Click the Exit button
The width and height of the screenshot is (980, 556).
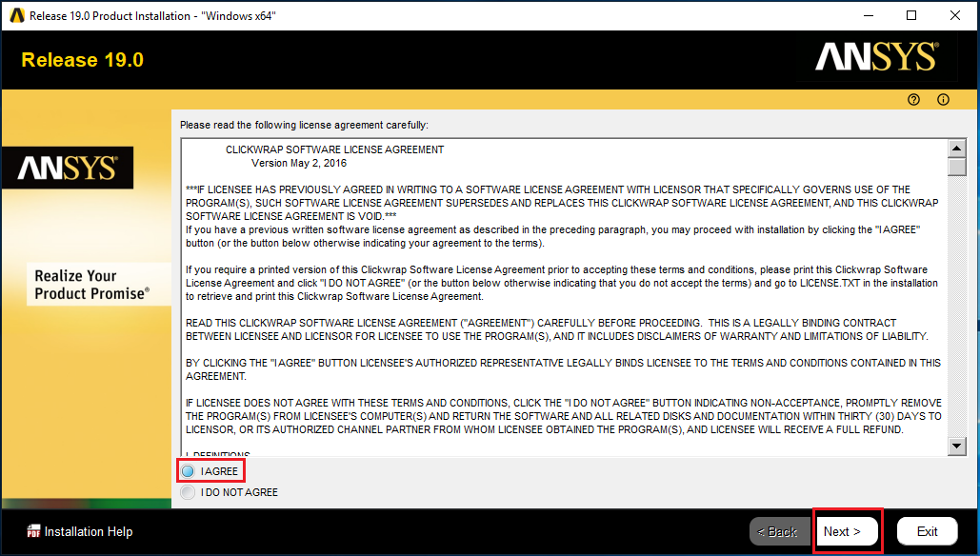927,531
